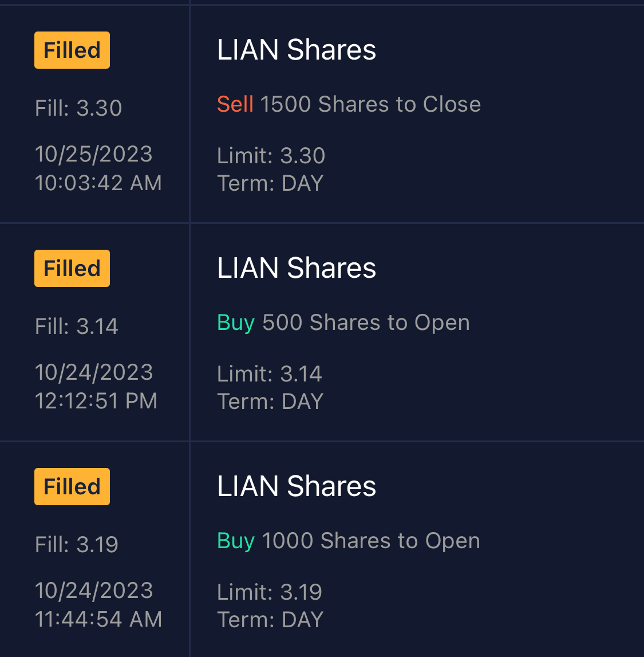Click Limit: 3.19 detail line
644x657 pixels.
(x=270, y=592)
